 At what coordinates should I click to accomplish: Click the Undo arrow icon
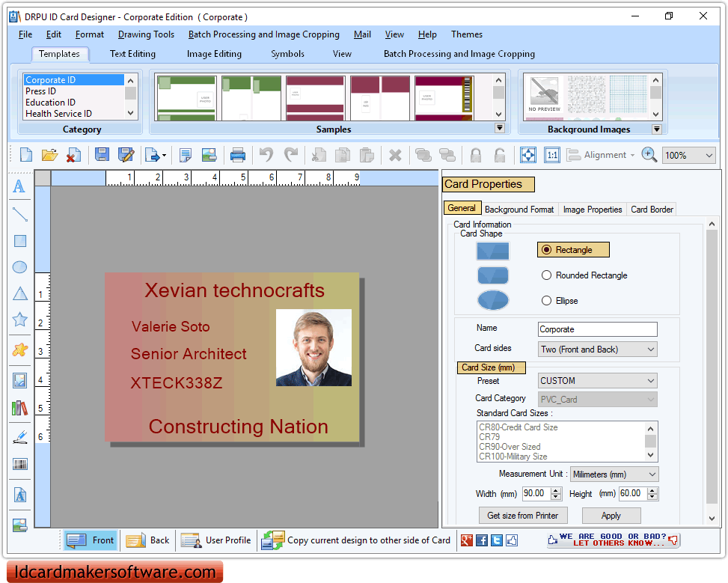[x=266, y=155]
